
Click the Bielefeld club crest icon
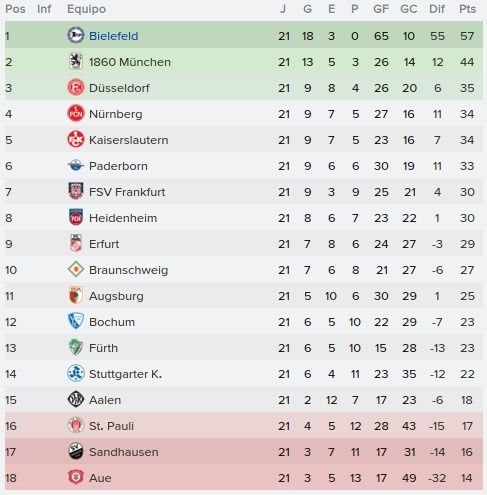click(x=76, y=35)
